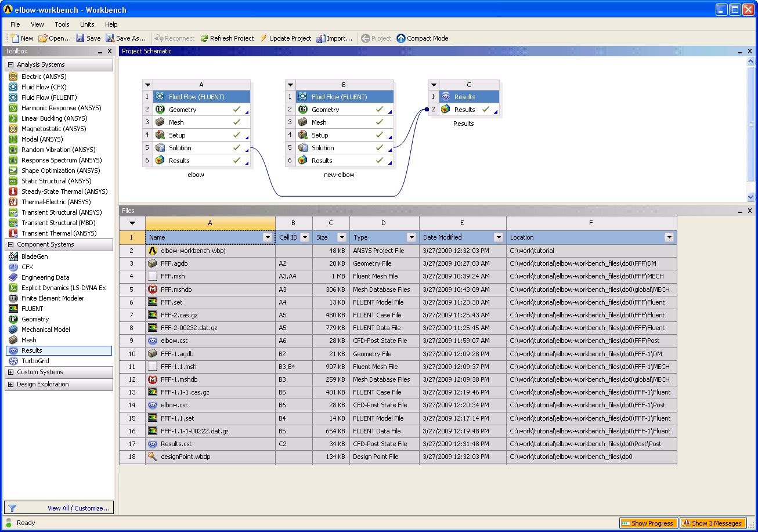Click the Update Project lightning icon
The image size is (758, 532).
click(x=264, y=38)
